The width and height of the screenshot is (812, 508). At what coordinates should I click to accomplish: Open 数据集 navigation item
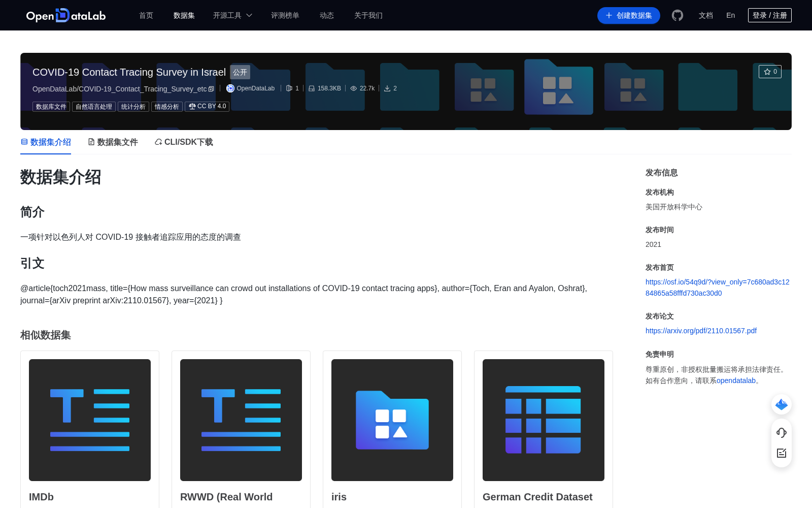pyautogui.click(x=184, y=15)
